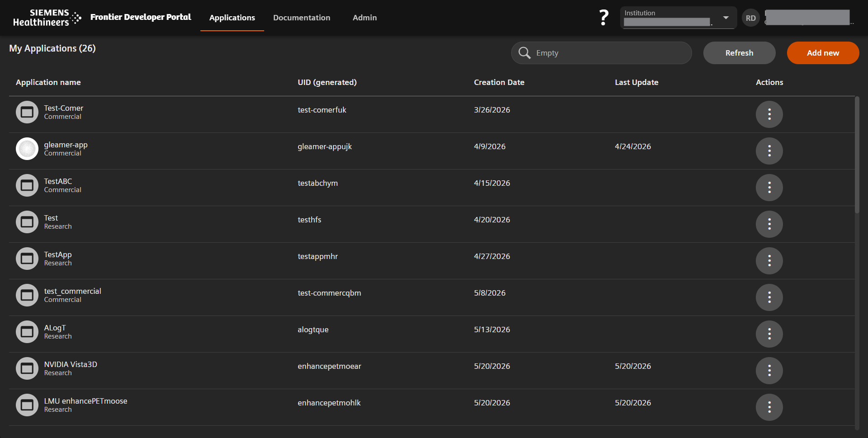Open the Admin tab
The height and width of the screenshot is (438, 868).
point(365,18)
